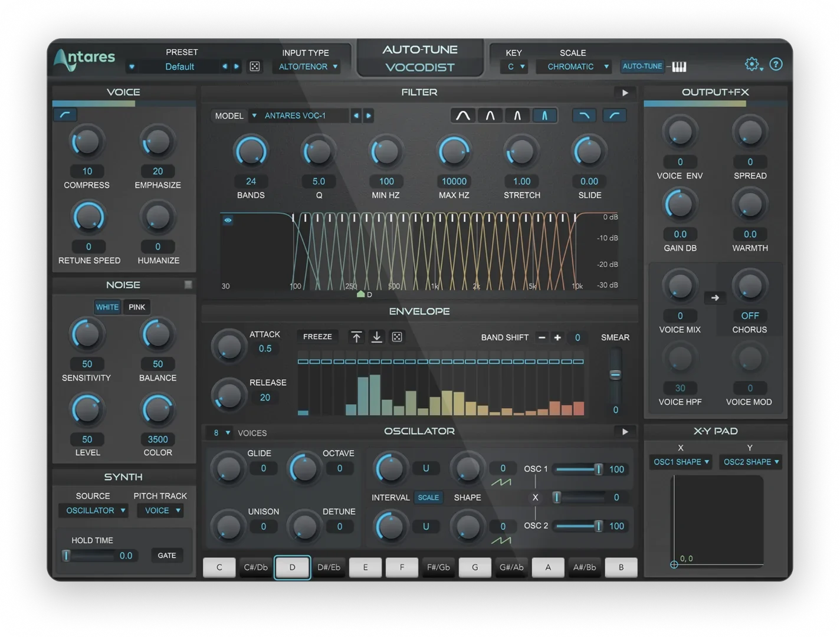Expand the Filter section with its play arrow
This screenshot has height=637, width=840.
[625, 93]
